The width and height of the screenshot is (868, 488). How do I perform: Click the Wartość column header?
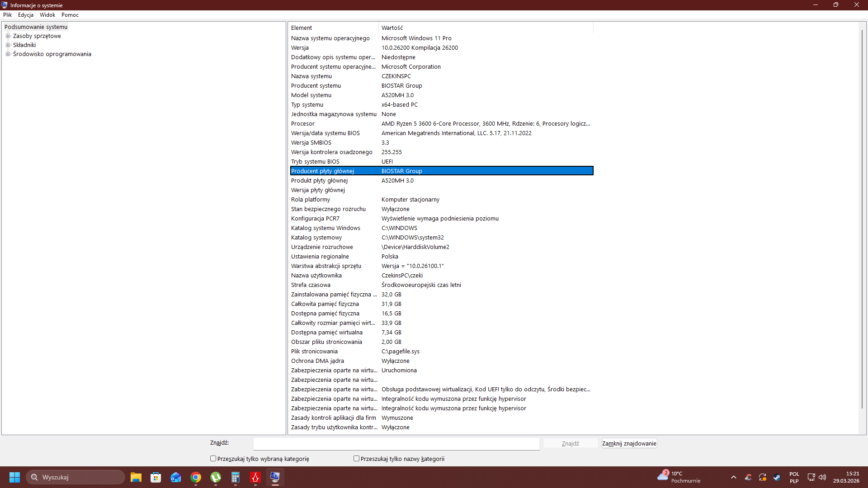click(486, 28)
